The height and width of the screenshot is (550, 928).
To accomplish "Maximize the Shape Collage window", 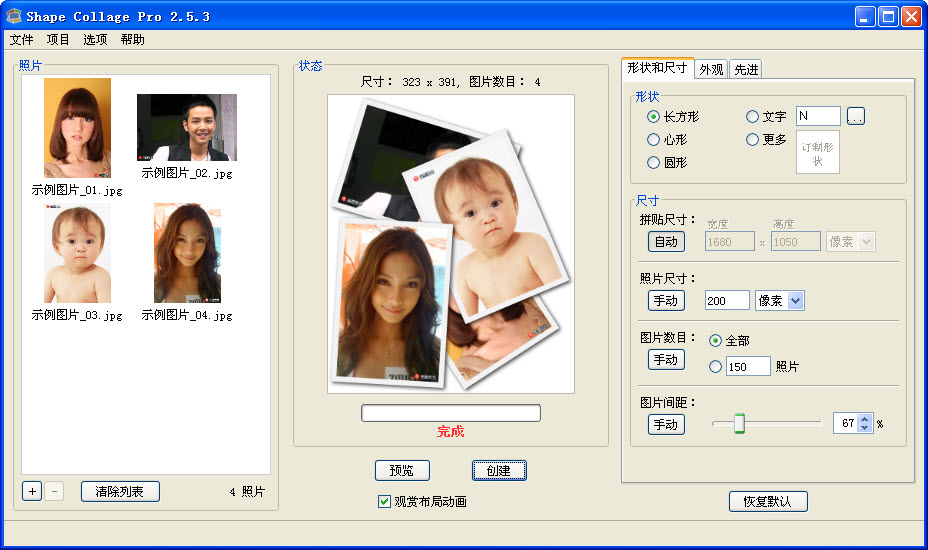I will point(888,17).
